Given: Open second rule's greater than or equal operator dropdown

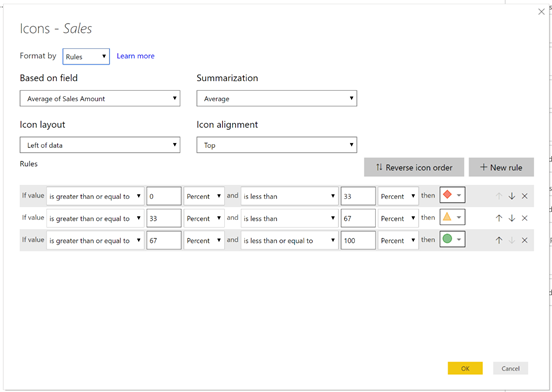Looking at the screenshot, I should (x=95, y=218).
